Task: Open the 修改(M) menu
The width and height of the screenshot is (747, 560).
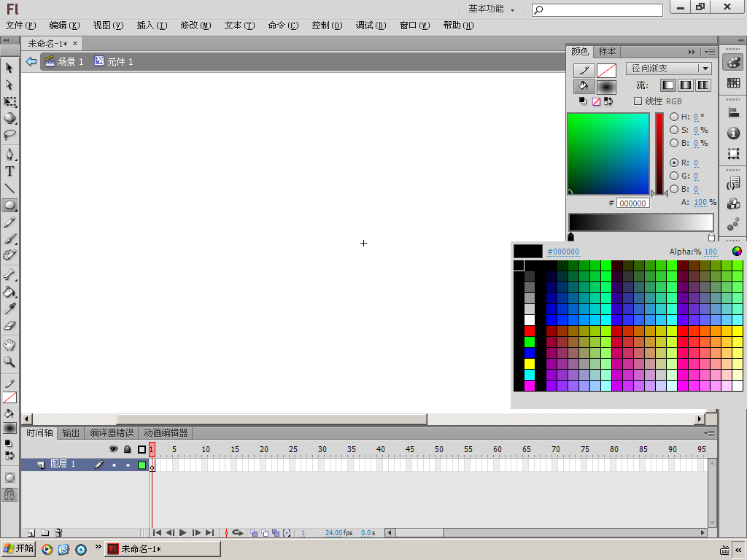Action: click(x=196, y=26)
